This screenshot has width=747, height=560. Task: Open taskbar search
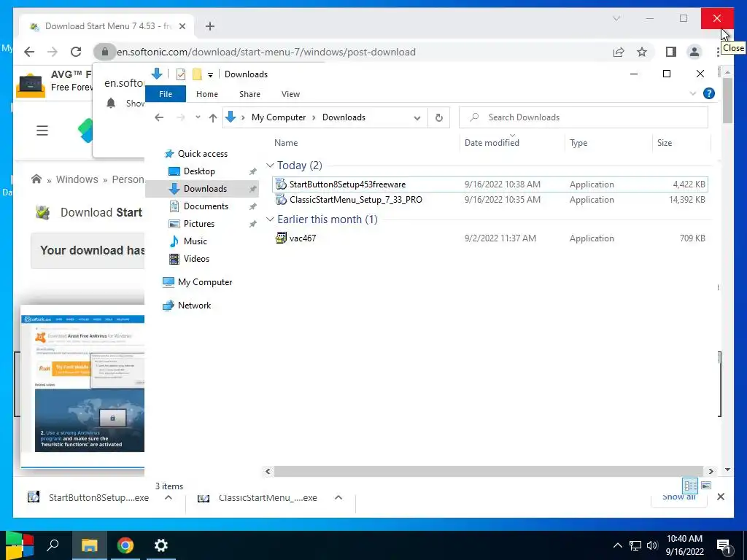53,545
